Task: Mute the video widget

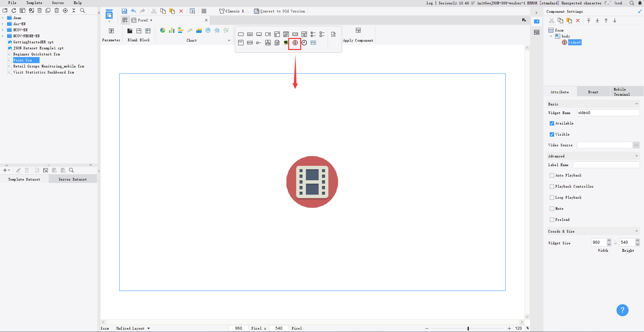Action: tap(552, 208)
